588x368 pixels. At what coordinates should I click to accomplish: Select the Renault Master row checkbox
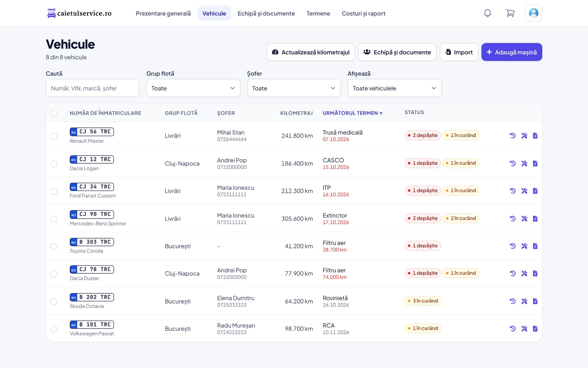coord(54,137)
